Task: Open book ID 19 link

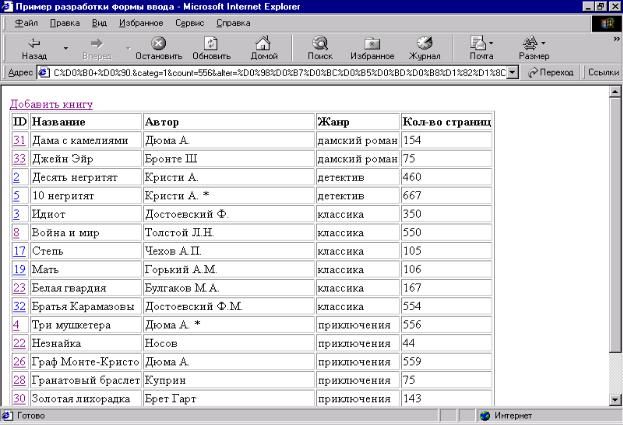Action: [19, 270]
